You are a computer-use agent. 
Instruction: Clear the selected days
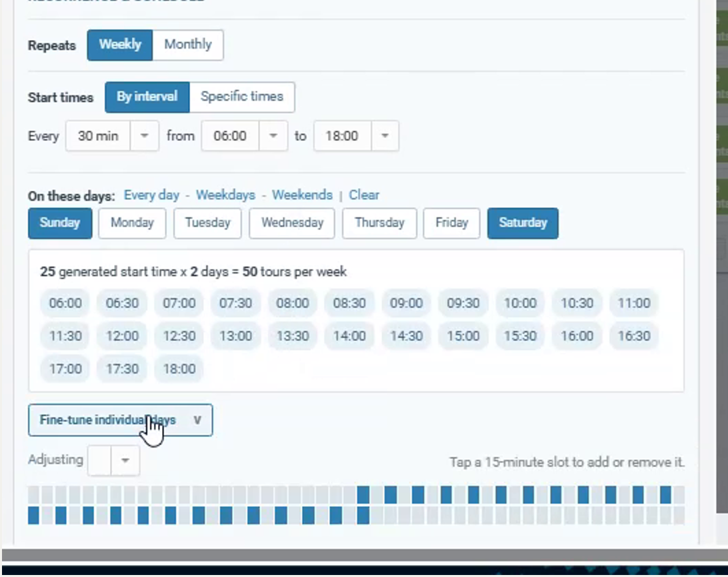click(364, 195)
